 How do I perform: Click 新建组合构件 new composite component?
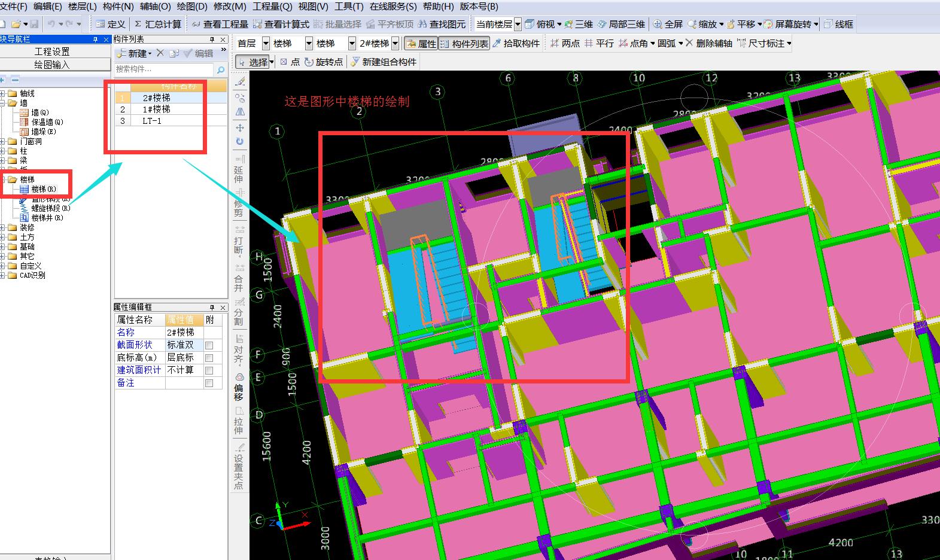tap(384, 62)
